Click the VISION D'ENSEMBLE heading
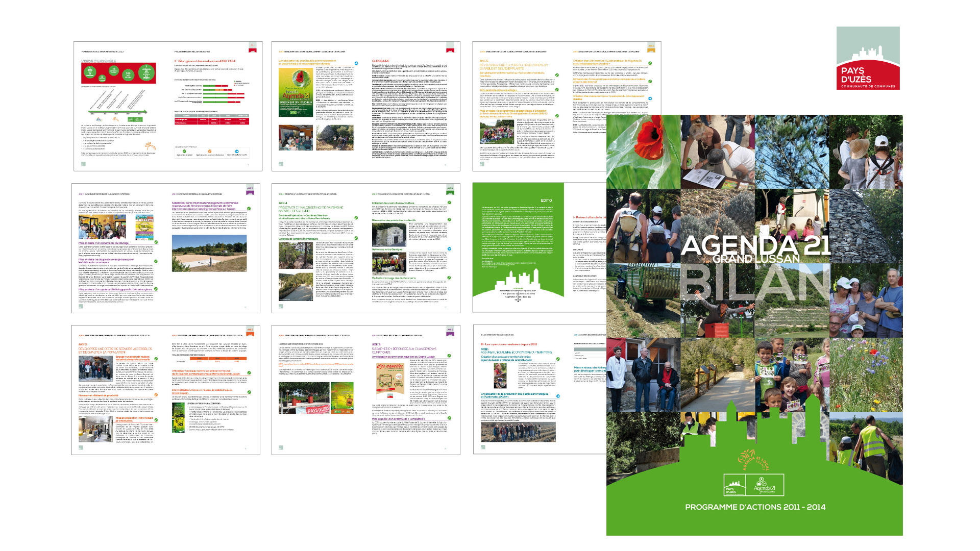Viewport: 980px width, 551px height. 99,61
